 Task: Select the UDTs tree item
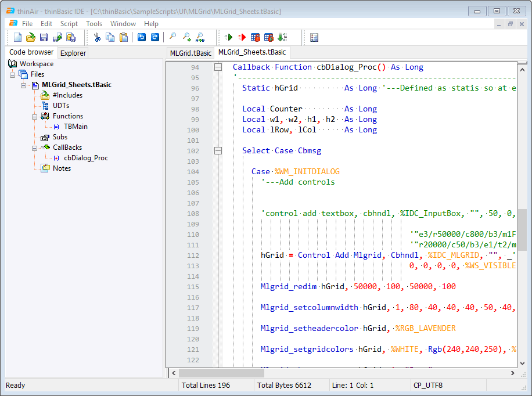pos(61,106)
